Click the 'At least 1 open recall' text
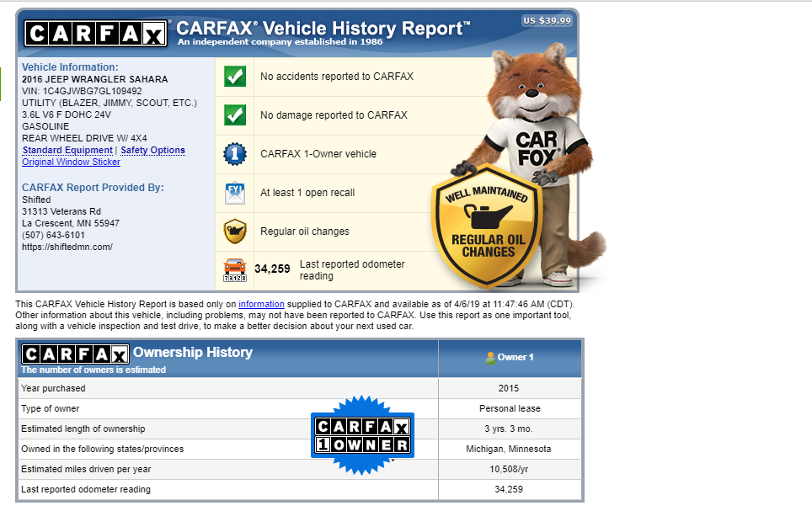Screen dimensions: 812x511 coord(307,193)
